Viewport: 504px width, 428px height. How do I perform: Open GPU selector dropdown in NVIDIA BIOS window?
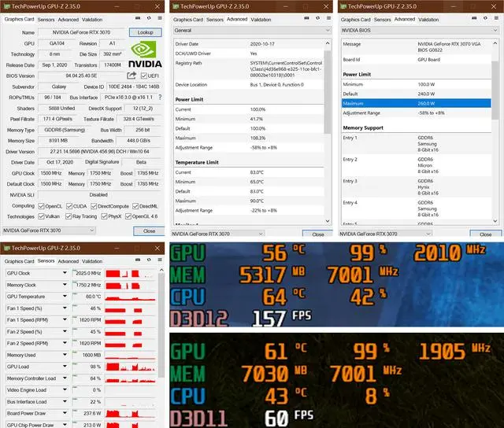click(x=385, y=234)
